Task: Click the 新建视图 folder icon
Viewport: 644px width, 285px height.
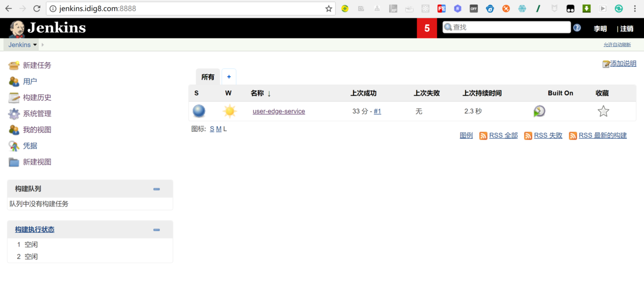Action: (x=14, y=162)
